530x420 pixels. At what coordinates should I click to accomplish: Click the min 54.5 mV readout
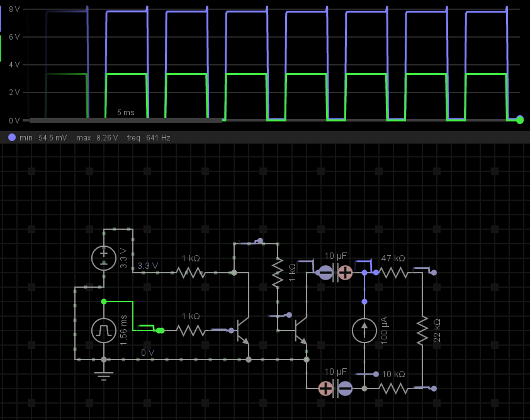(43, 138)
